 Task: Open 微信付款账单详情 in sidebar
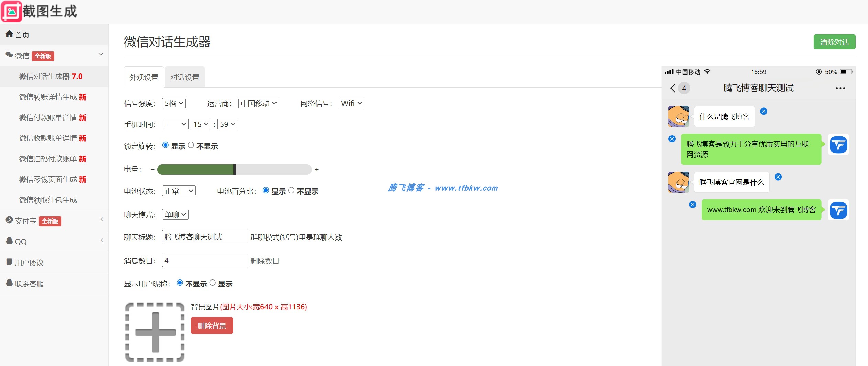click(54, 117)
